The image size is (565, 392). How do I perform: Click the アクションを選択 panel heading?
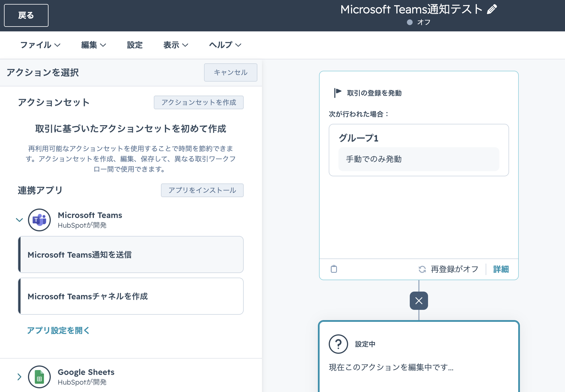tap(43, 72)
